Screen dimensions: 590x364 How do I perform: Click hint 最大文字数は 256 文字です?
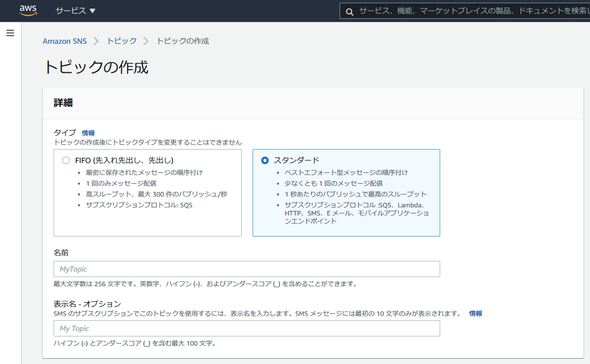click(205, 284)
